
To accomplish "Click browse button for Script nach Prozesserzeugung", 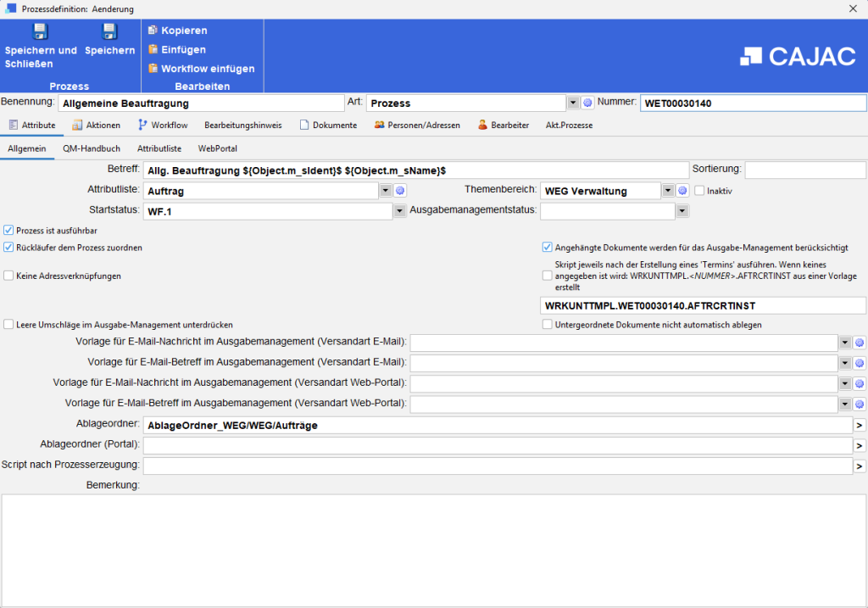I will pyautogui.click(x=859, y=466).
